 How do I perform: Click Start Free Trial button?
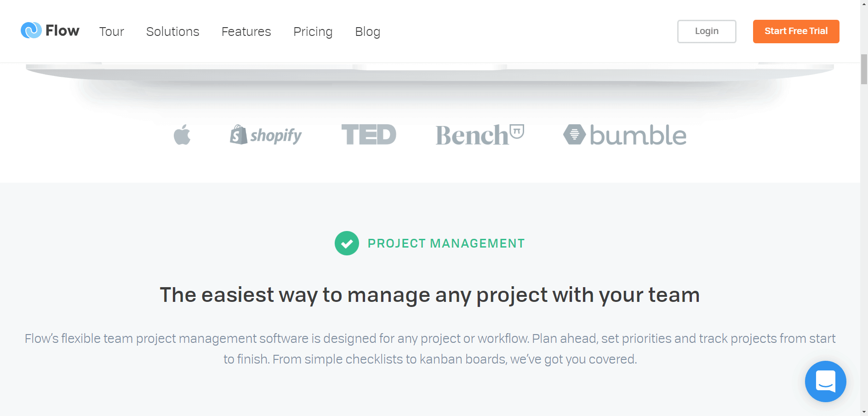pyautogui.click(x=796, y=31)
